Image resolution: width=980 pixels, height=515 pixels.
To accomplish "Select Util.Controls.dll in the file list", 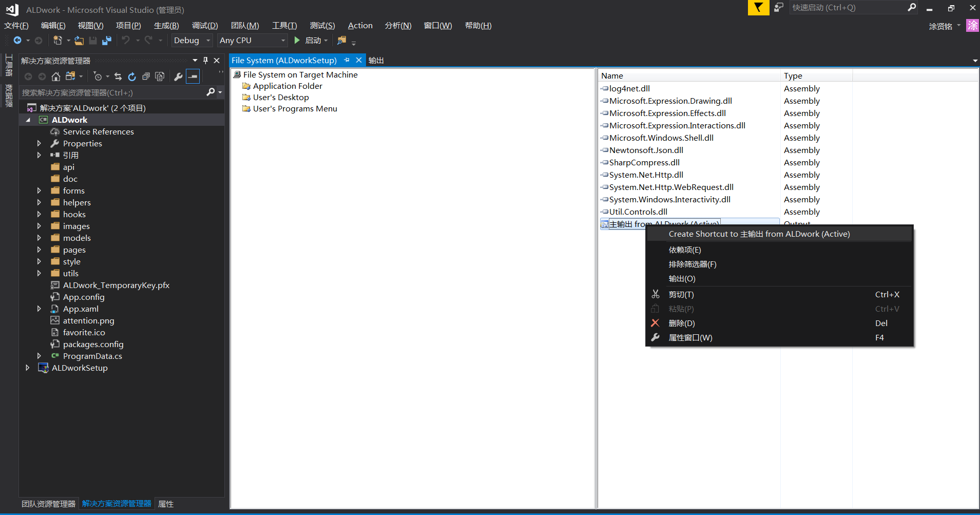I will click(638, 212).
